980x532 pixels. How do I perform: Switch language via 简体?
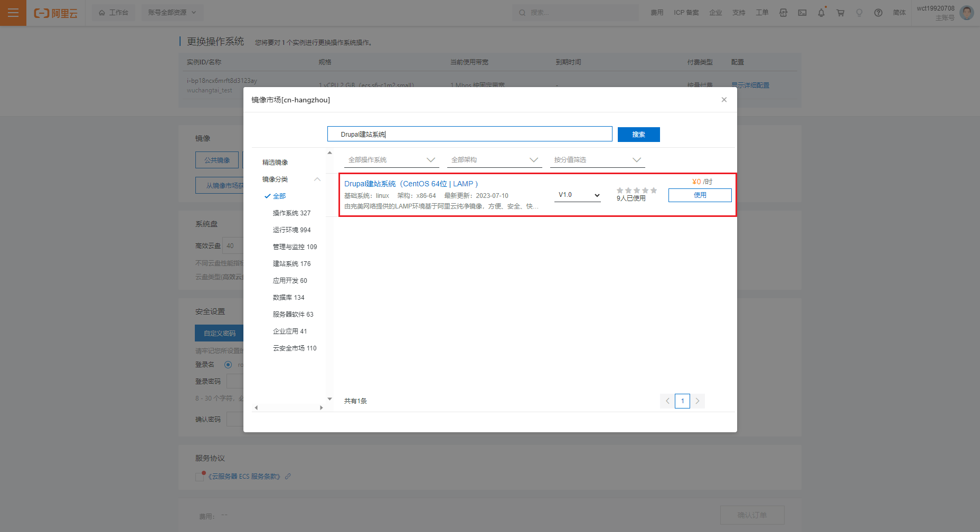[899, 13]
